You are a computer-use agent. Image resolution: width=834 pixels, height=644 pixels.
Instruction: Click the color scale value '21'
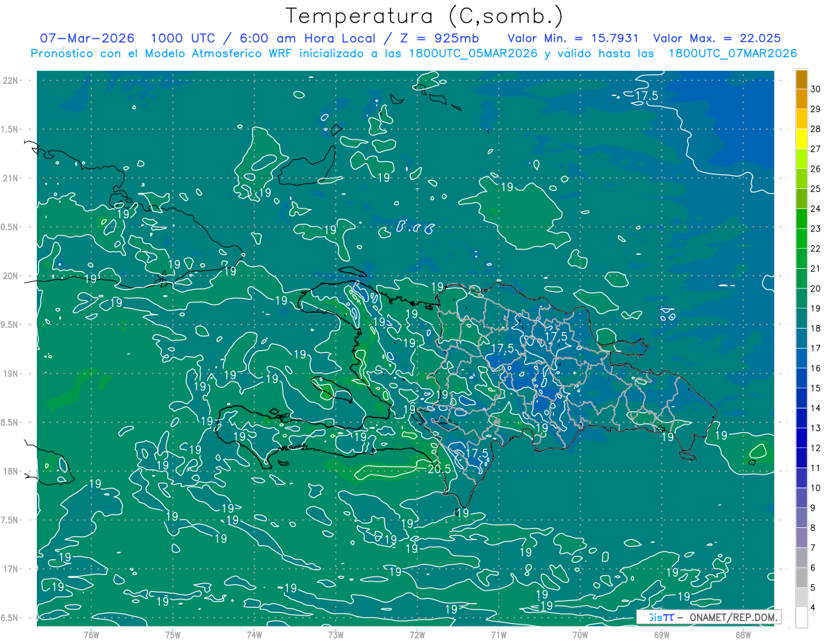click(x=816, y=269)
